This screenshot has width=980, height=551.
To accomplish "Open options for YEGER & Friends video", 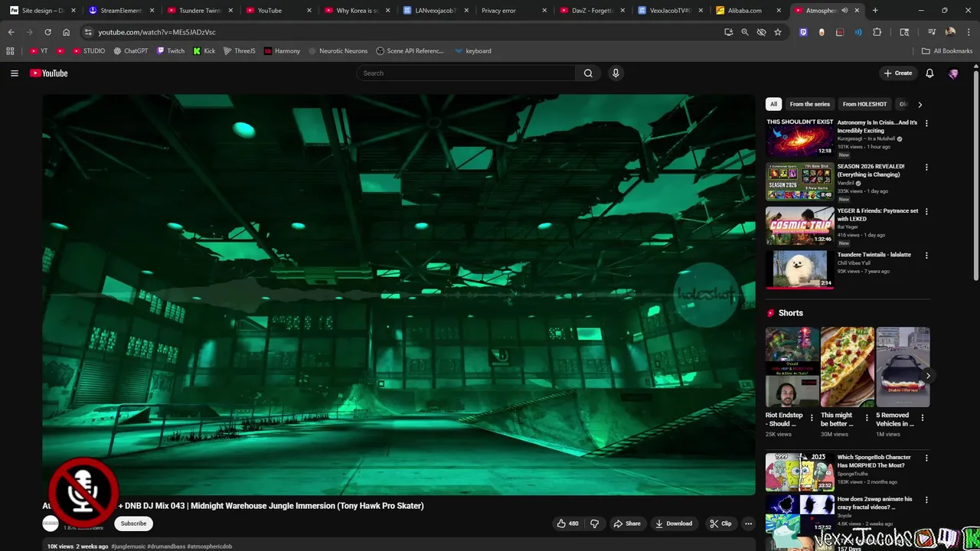I will coord(926,211).
